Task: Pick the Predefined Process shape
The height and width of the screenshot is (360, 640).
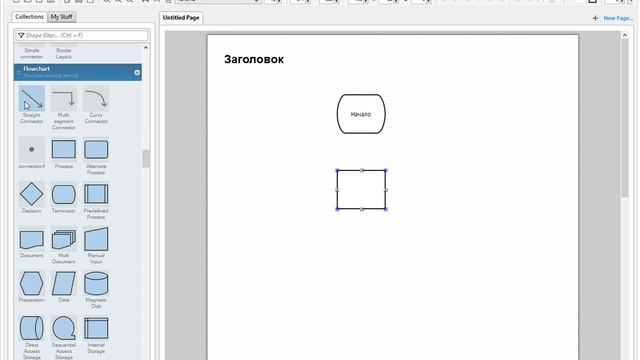Action: [96, 194]
